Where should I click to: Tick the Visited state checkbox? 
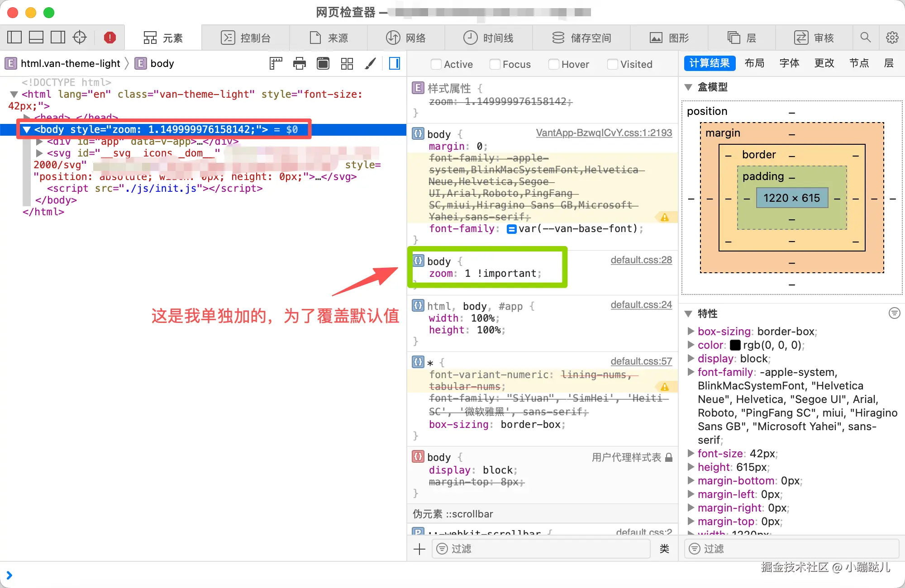click(x=612, y=64)
